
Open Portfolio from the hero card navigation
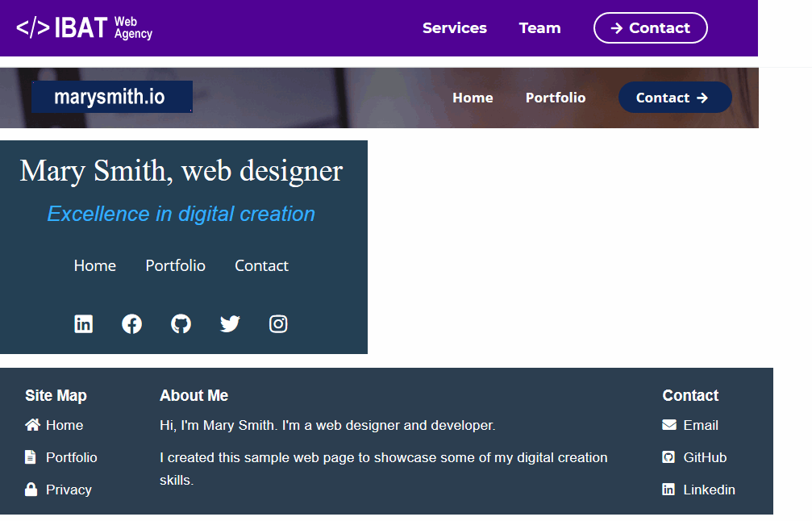pyautogui.click(x=175, y=265)
